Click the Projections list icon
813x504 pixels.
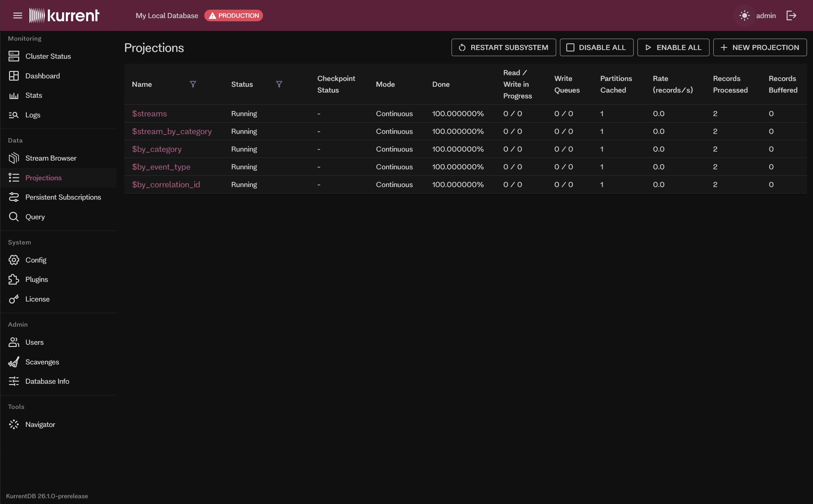pyautogui.click(x=14, y=178)
